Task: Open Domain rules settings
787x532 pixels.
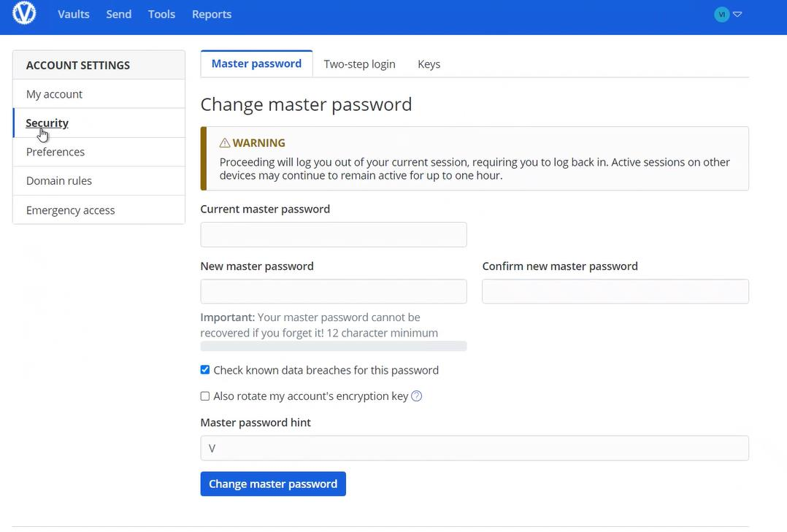Action: (59, 181)
